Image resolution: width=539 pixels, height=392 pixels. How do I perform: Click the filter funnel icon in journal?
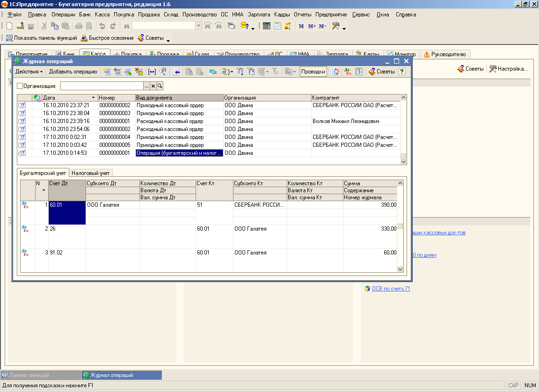pyautogui.click(x=240, y=72)
